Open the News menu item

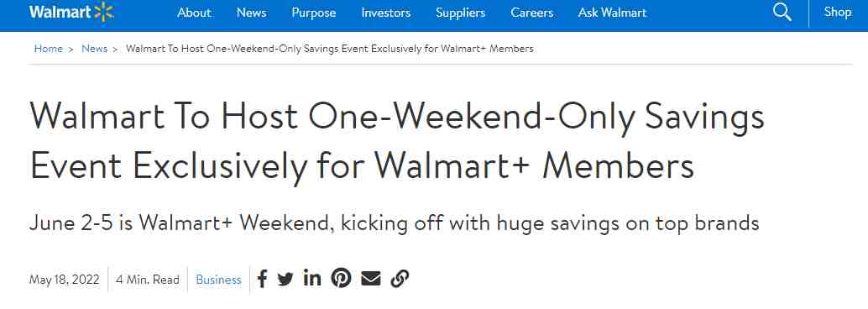(251, 13)
